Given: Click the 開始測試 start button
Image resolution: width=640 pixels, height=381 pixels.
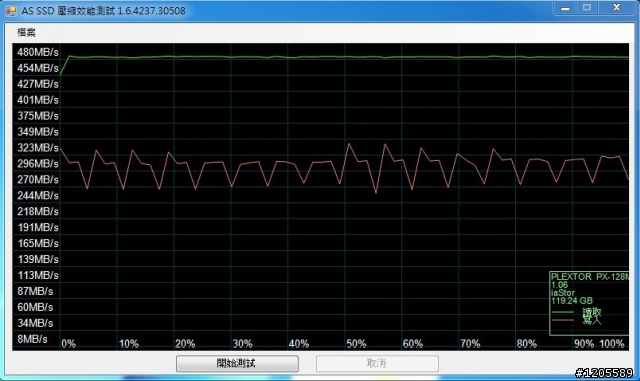Looking at the screenshot, I should pyautogui.click(x=237, y=363).
